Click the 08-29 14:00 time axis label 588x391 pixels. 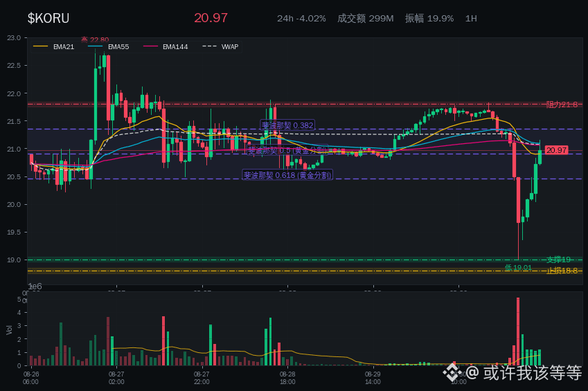[373, 378]
